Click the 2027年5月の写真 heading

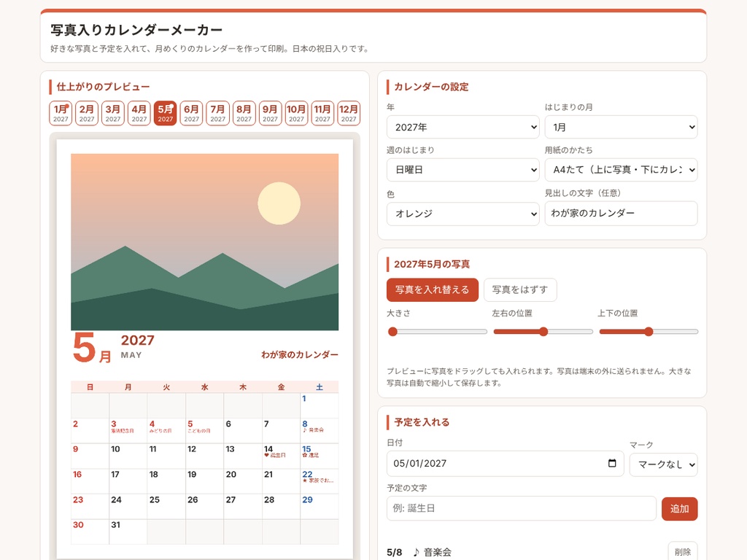432,264
